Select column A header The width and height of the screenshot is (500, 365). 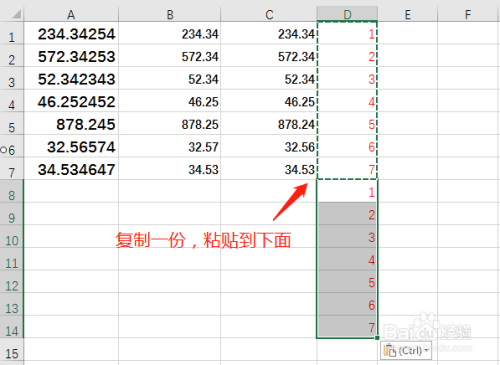coord(71,14)
